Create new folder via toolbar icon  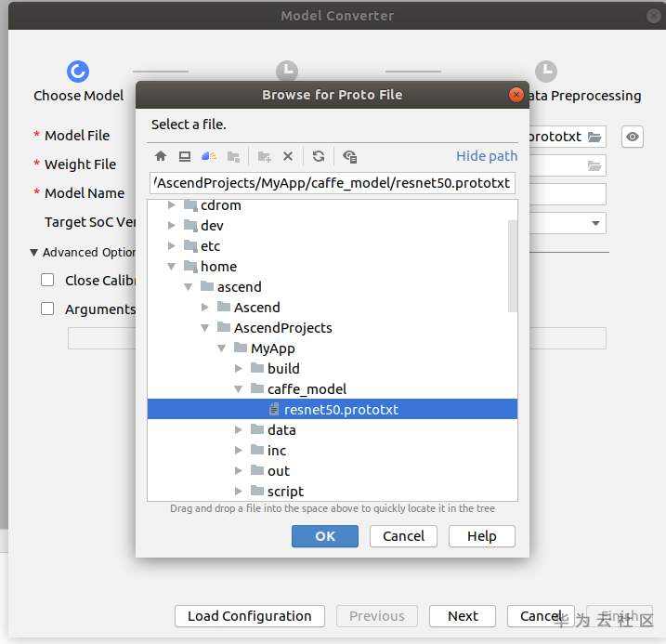click(x=264, y=156)
